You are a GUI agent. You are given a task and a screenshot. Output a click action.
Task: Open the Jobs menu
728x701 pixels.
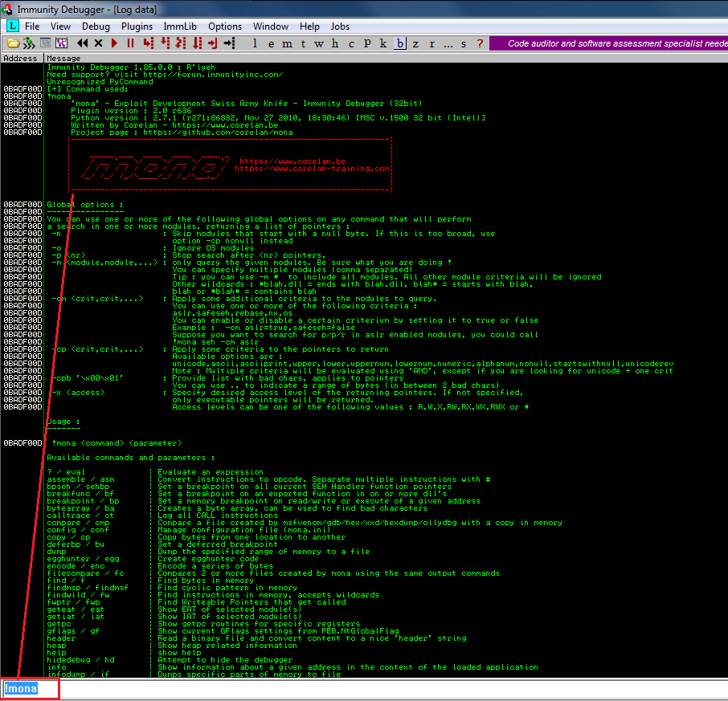(340, 26)
